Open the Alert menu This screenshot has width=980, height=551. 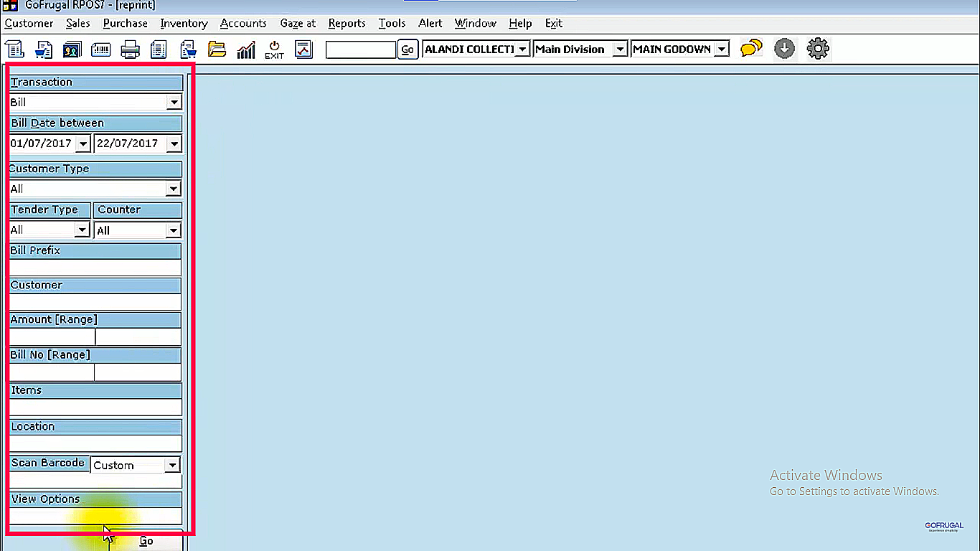(430, 23)
